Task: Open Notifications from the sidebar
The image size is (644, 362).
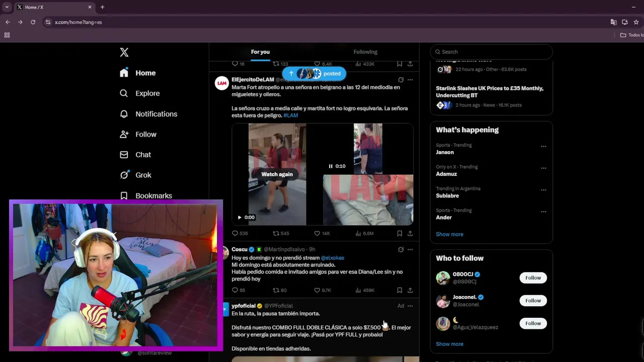Action: pyautogui.click(x=148, y=114)
